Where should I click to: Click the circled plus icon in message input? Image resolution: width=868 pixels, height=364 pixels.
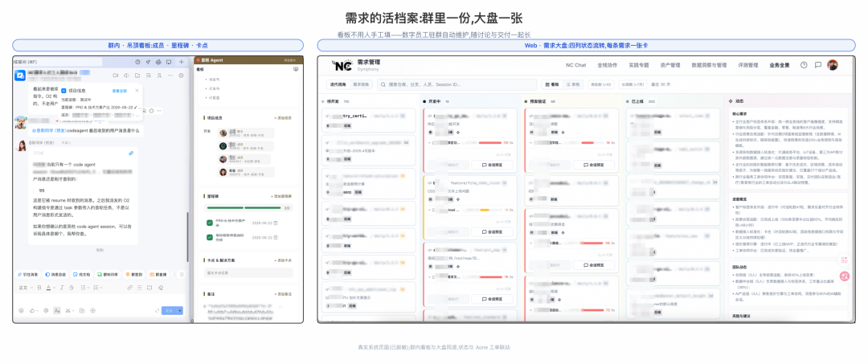93,310
